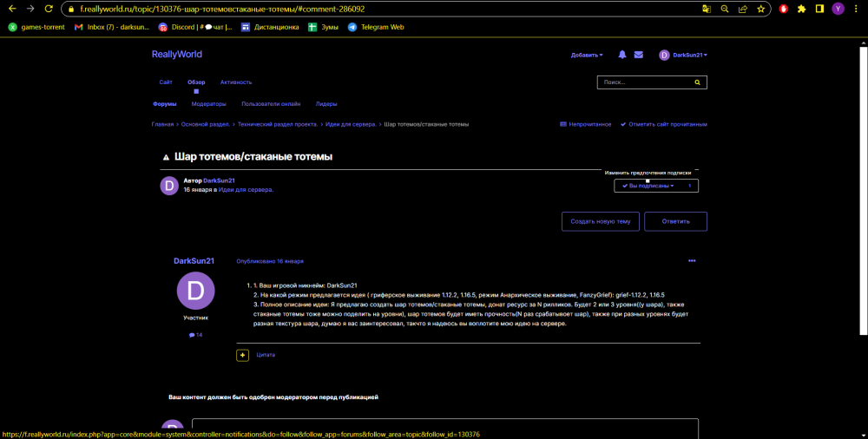Click the padlock site info icon
Screen dimensions: 868x439
pos(70,10)
